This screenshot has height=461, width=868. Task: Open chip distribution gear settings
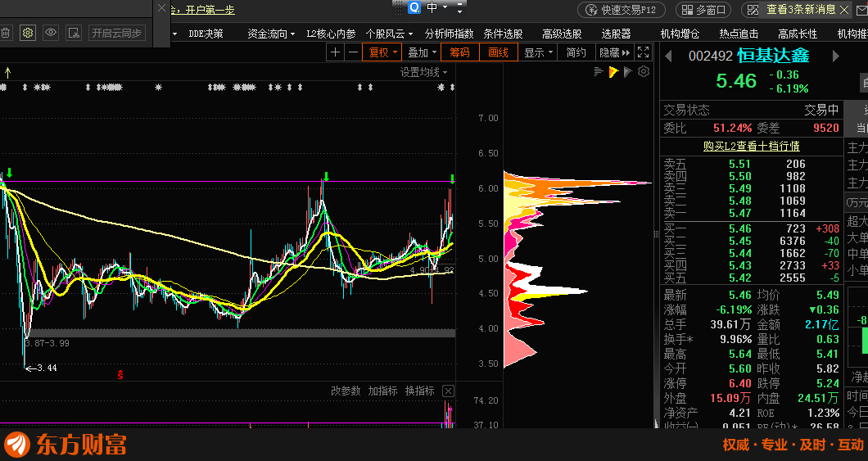(x=644, y=71)
